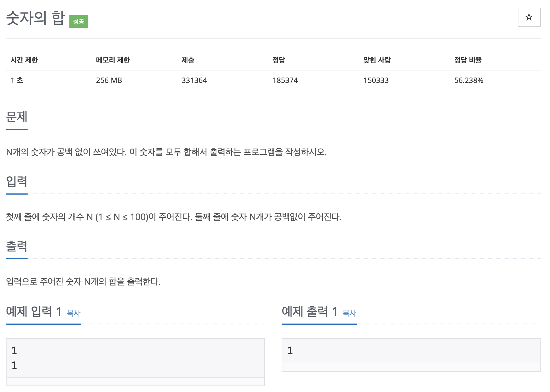The image size is (550, 392).
Task: Click the 331364 submission count
Action: [x=194, y=80]
